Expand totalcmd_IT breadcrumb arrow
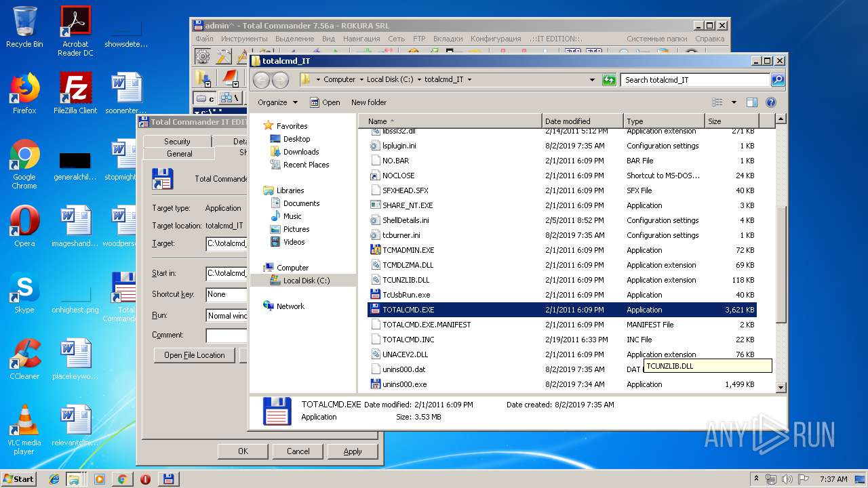The image size is (868, 488). (469, 79)
